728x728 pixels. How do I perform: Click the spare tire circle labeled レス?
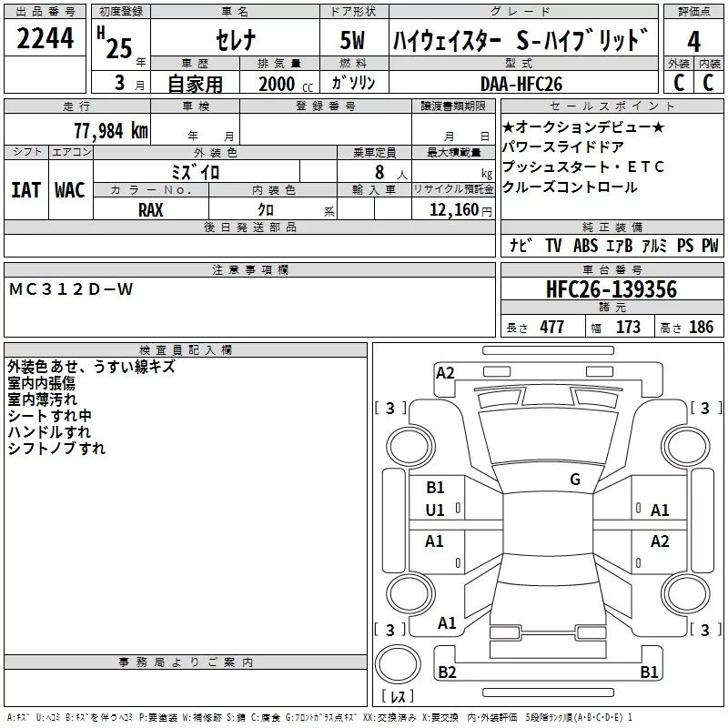point(398,664)
